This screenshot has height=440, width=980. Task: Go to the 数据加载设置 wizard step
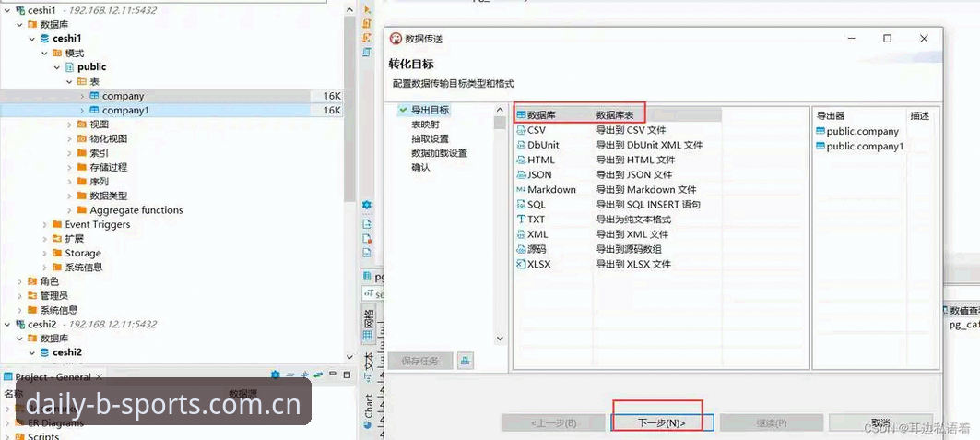(x=440, y=153)
